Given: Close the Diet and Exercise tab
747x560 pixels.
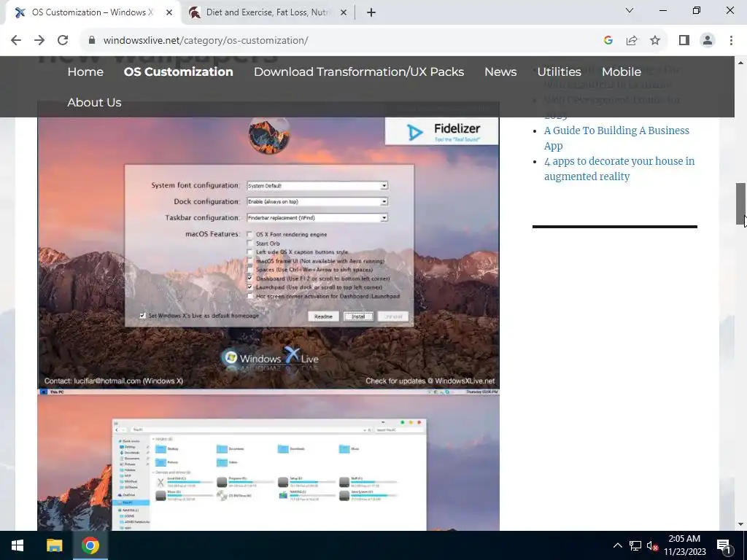Looking at the screenshot, I should [x=344, y=13].
